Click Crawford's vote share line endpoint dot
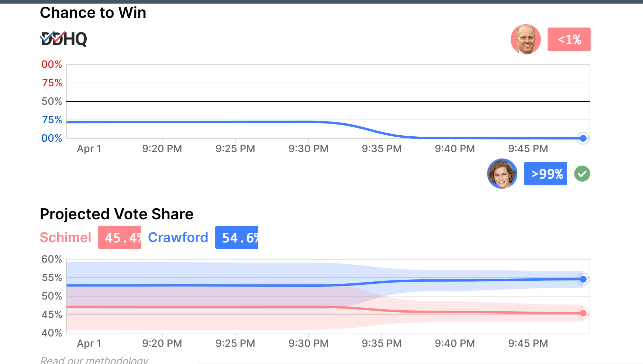 pos(583,279)
